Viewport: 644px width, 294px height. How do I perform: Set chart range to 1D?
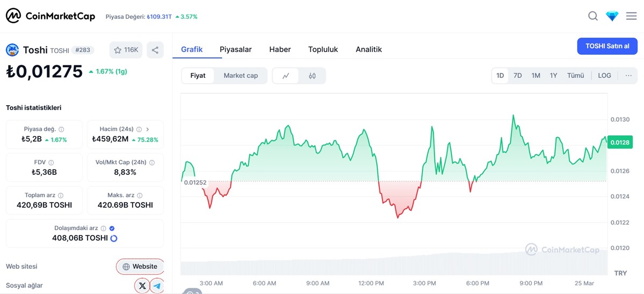(500, 76)
